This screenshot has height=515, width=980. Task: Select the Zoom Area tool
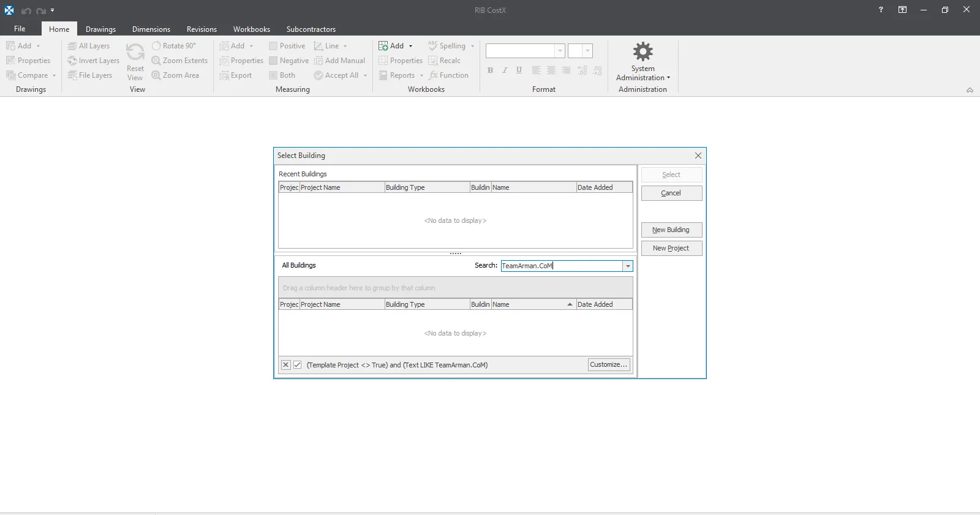pos(175,75)
